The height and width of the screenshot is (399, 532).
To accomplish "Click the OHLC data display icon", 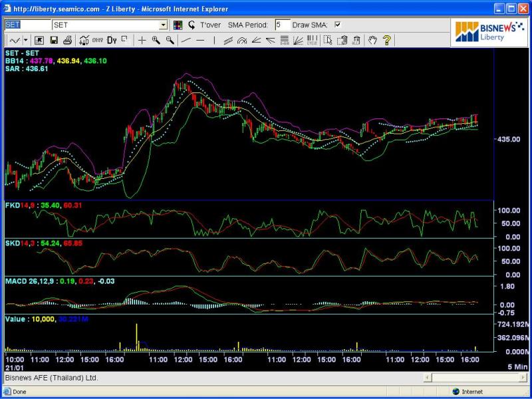I will (97, 40).
